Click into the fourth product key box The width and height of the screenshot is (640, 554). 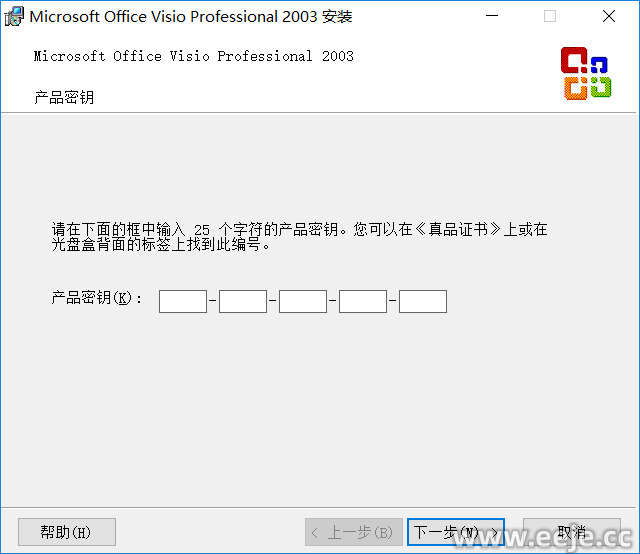point(363,301)
